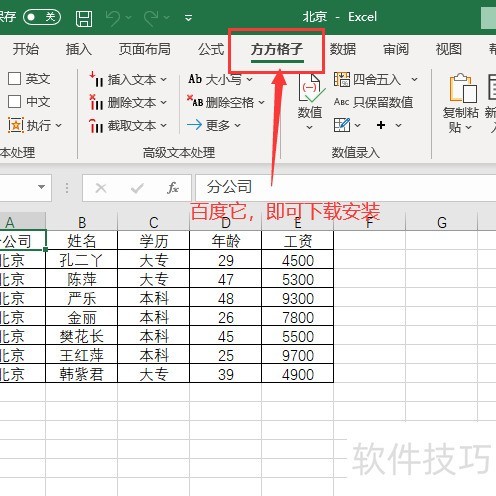Click the 更多 blue arrow icon
Viewport: 496px width, 496px height.
tap(195, 125)
